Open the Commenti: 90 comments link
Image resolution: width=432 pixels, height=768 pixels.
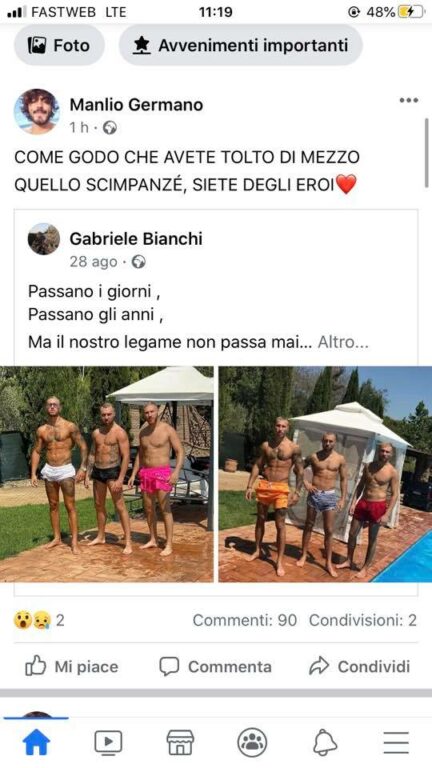coord(245,620)
